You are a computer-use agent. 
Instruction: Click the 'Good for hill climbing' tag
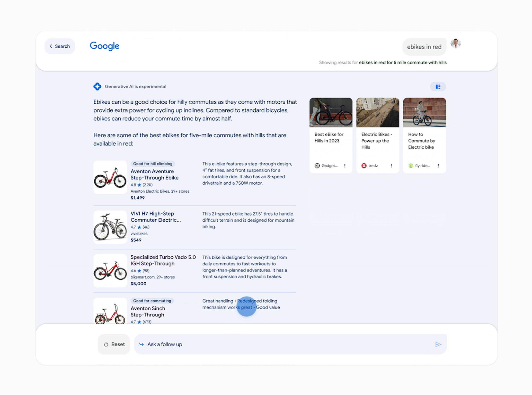(153, 164)
